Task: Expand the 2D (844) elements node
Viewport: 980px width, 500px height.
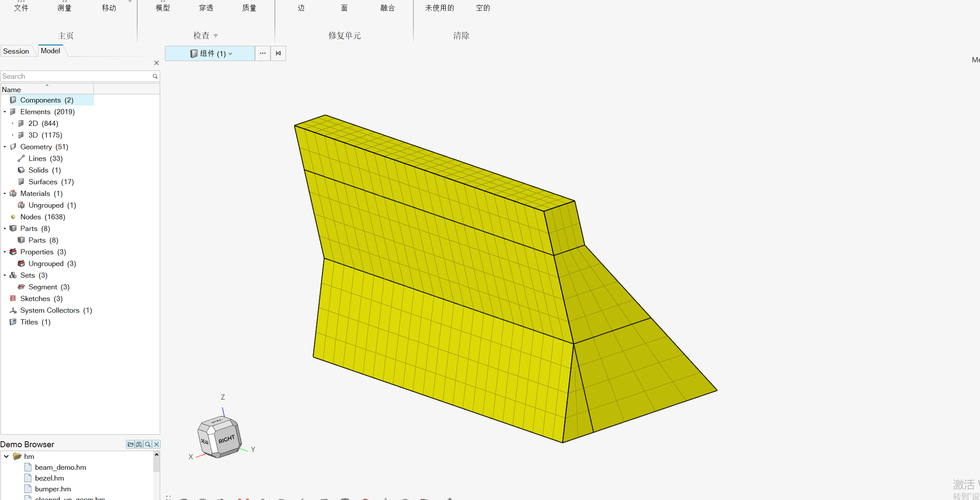Action: click(x=13, y=123)
